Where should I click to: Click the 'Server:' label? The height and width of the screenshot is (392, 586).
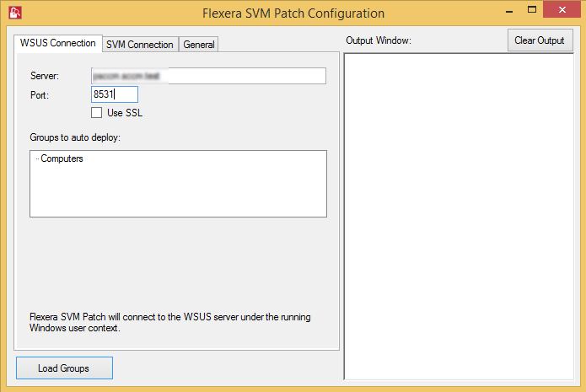coord(45,76)
